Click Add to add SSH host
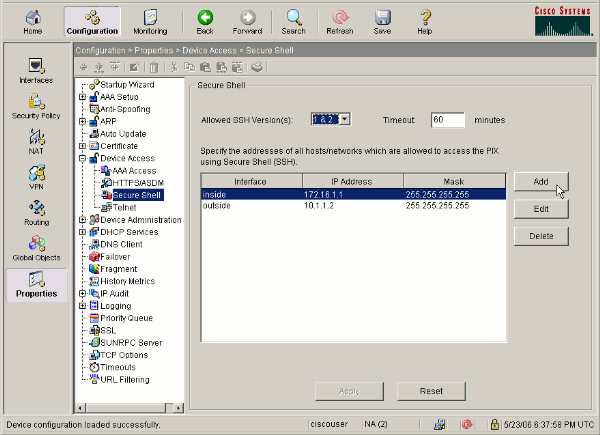The width and height of the screenshot is (600, 435). tap(541, 181)
